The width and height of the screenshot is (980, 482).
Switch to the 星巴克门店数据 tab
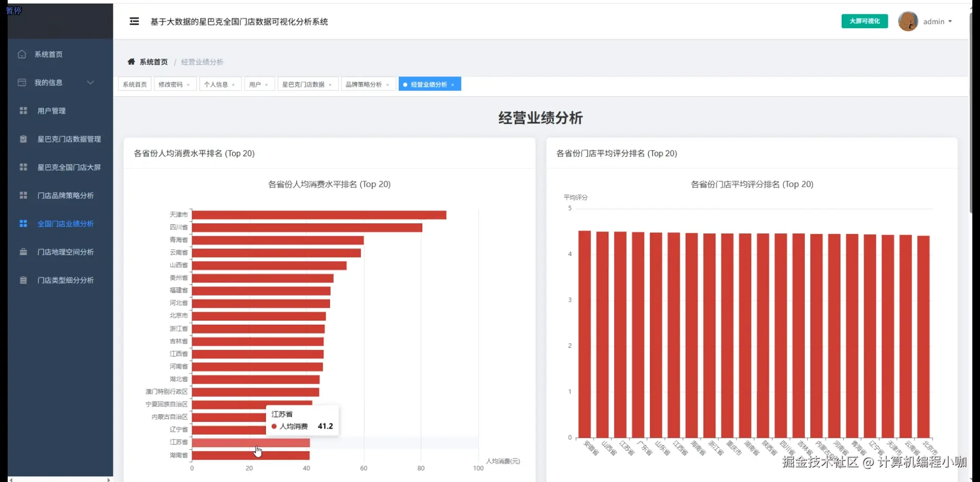(303, 84)
